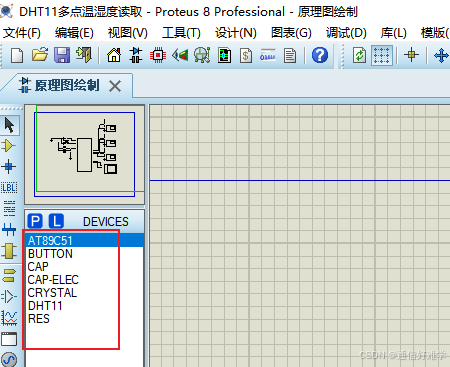Open Help with the question mark icon

coord(320,55)
